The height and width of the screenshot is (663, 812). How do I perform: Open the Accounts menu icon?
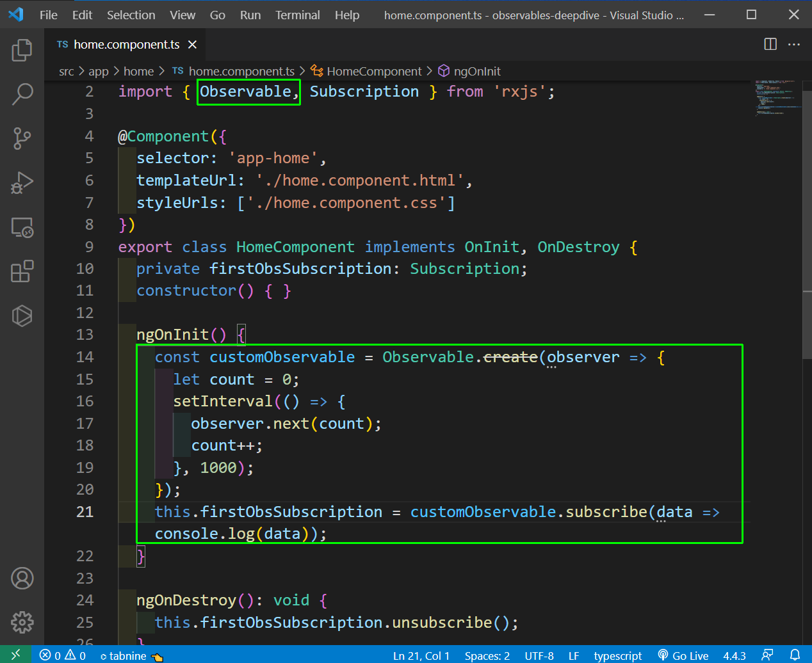pos(22,578)
